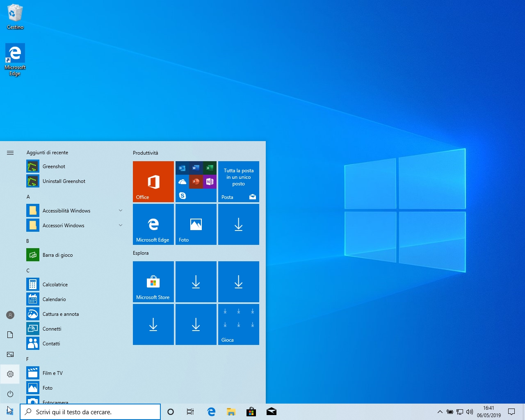525x420 pixels.
Task: Open the volume control in tray
Action: (x=470, y=412)
